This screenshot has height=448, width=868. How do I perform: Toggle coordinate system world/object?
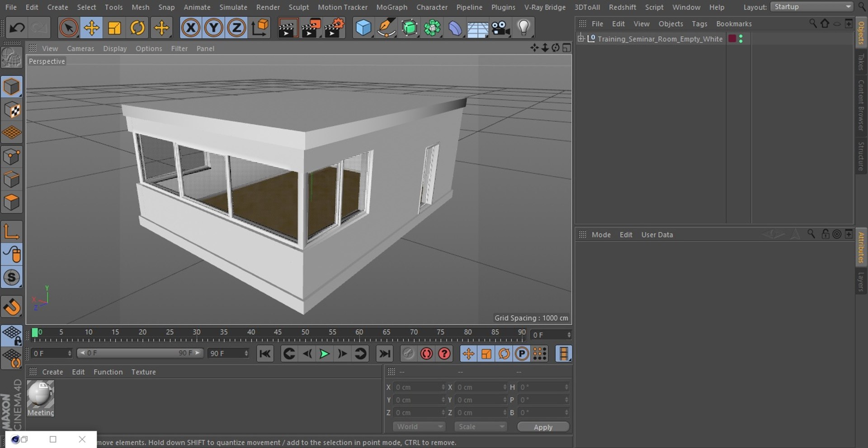pyautogui.click(x=260, y=28)
